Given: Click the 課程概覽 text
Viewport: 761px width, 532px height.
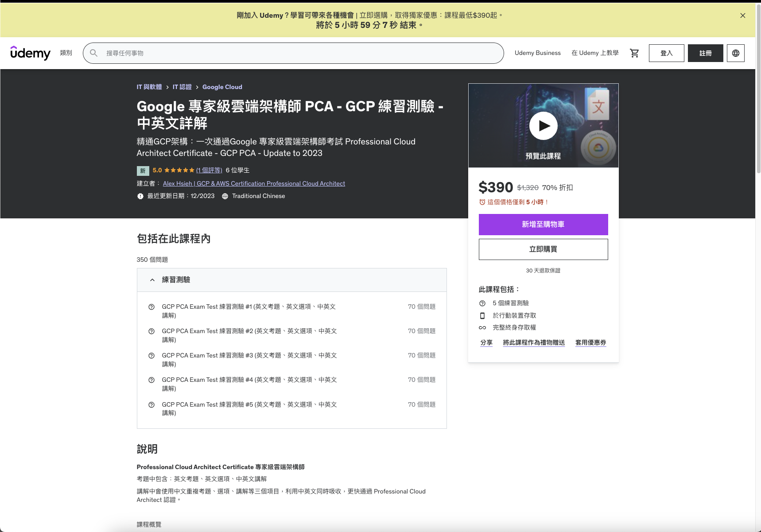Looking at the screenshot, I should tap(149, 524).
